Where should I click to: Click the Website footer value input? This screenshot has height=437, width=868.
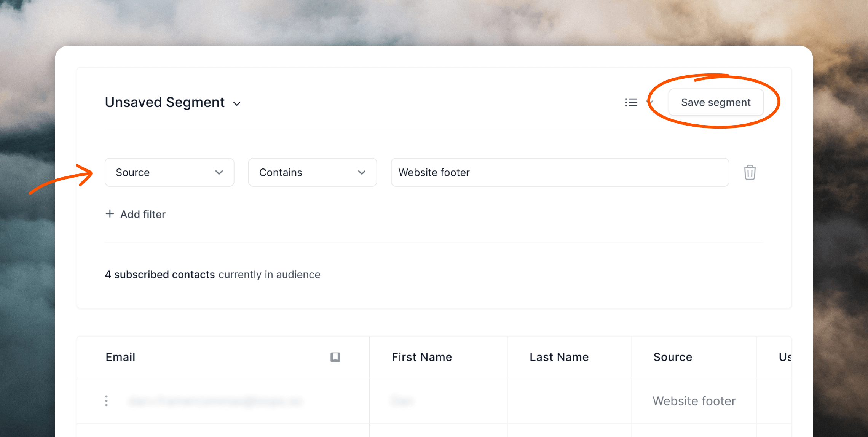[560, 172]
